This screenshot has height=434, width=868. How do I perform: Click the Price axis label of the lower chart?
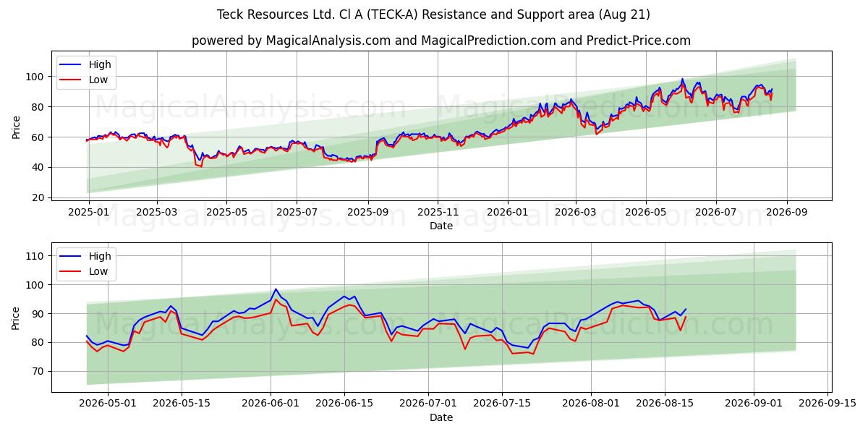click(17, 317)
